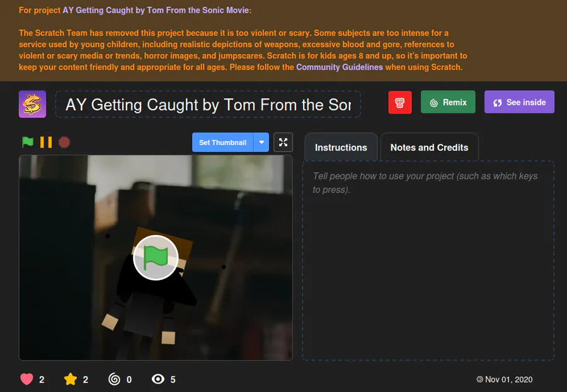The height and width of the screenshot is (392, 567).
Task: Click the Set Thumbnail button
Action: click(x=223, y=142)
